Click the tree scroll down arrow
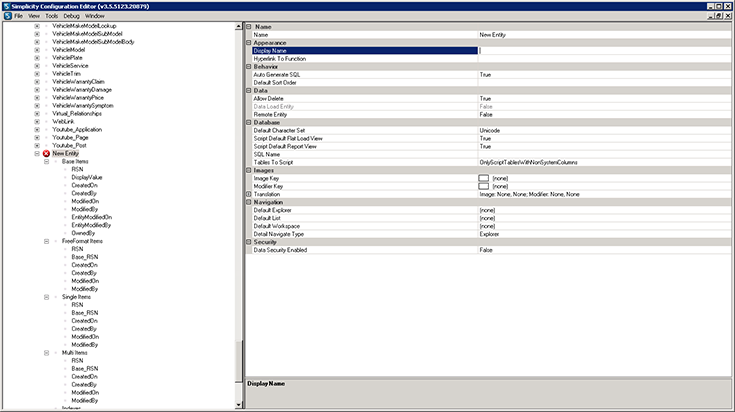This screenshot has height=412, width=735. (x=239, y=405)
